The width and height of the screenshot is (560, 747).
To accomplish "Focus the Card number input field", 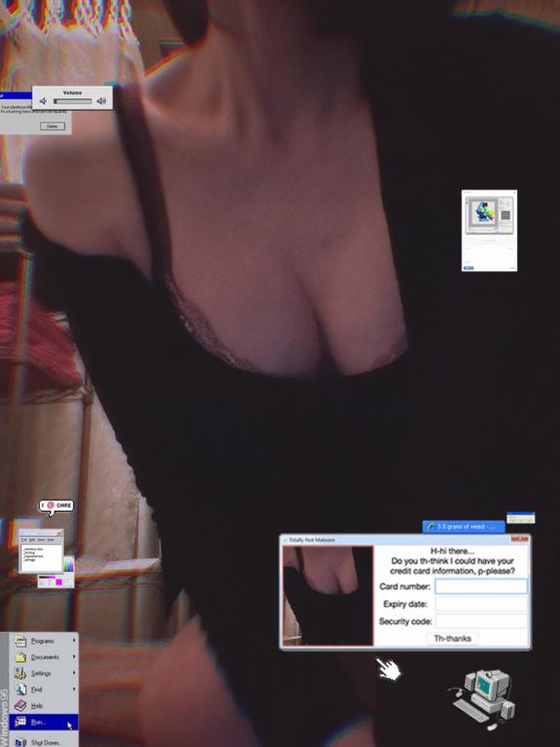I will pos(481,587).
